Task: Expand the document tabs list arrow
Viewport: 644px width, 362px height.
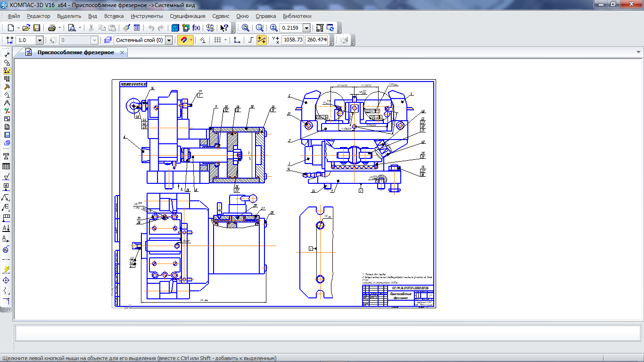Action: pyautogui.click(x=638, y=52)
